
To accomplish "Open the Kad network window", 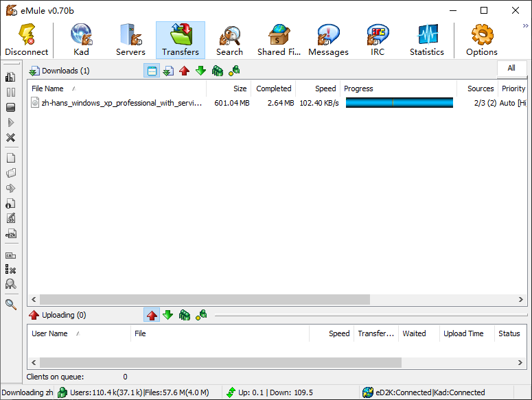I will (x=81, y=40).
